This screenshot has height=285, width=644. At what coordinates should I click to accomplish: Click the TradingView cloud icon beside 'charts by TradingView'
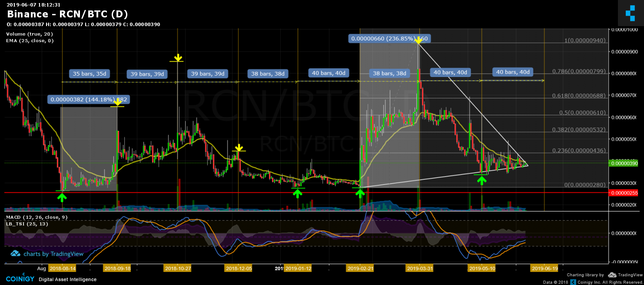(x=15, y=253)
